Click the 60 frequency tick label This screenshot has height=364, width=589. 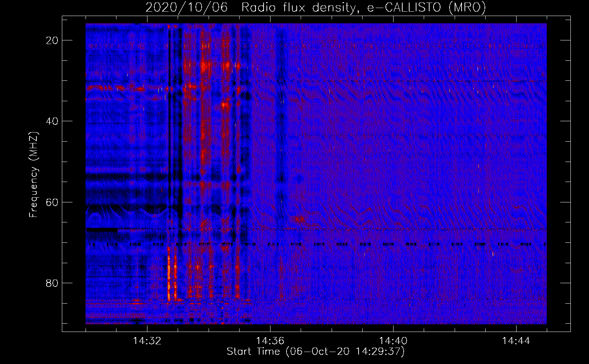(52, 202)
